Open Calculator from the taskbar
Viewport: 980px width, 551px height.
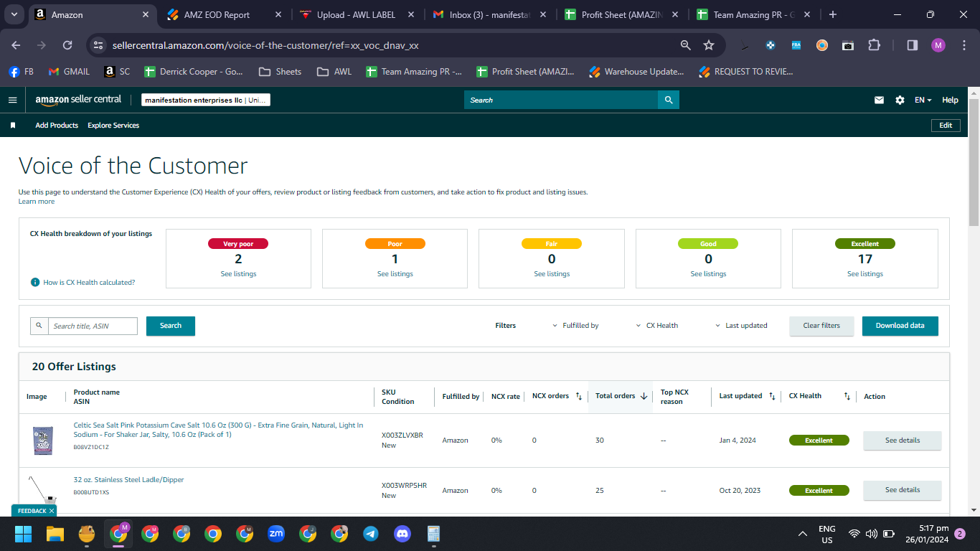point(433,534)
